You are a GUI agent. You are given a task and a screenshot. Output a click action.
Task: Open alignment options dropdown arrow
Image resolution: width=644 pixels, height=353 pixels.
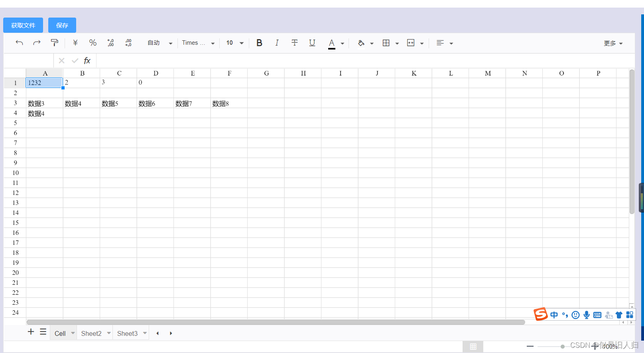[451, 44]
